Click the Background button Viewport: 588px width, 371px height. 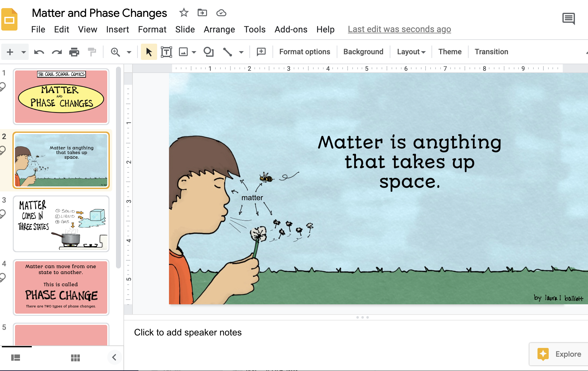pos(363,52)
